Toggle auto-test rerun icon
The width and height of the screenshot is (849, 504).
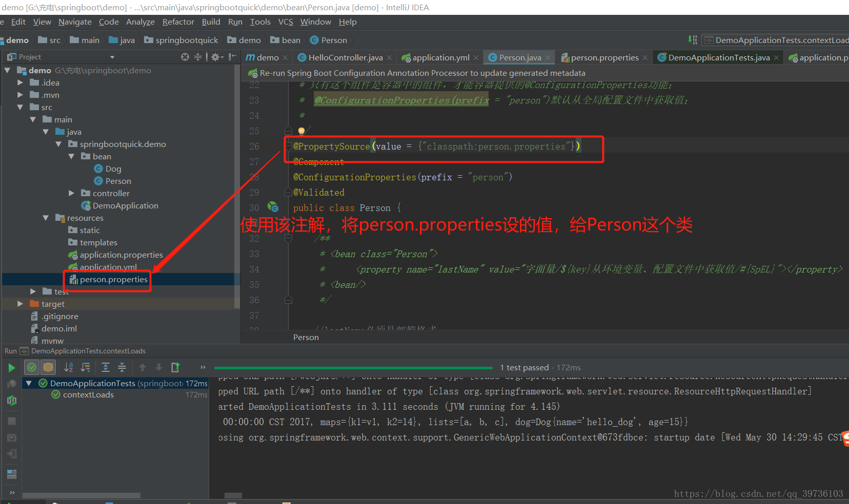tap(11, 401)
